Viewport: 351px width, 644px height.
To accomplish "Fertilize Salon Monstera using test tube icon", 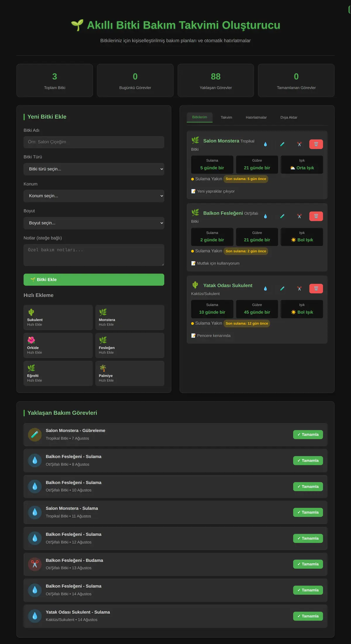I will pyautogui.click(x=282, y=144).
